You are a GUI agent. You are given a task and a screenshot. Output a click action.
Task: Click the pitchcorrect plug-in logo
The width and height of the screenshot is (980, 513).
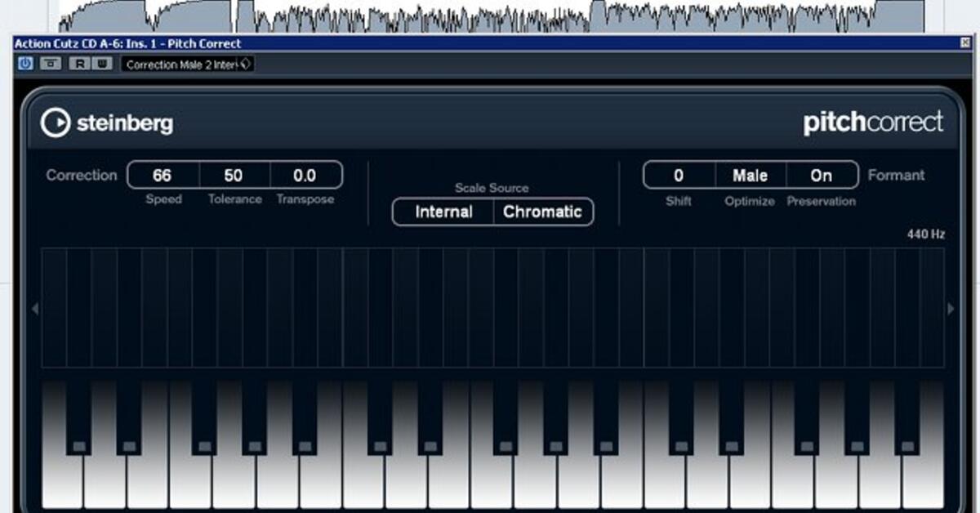pyautogui.click(x=873, y=123)
